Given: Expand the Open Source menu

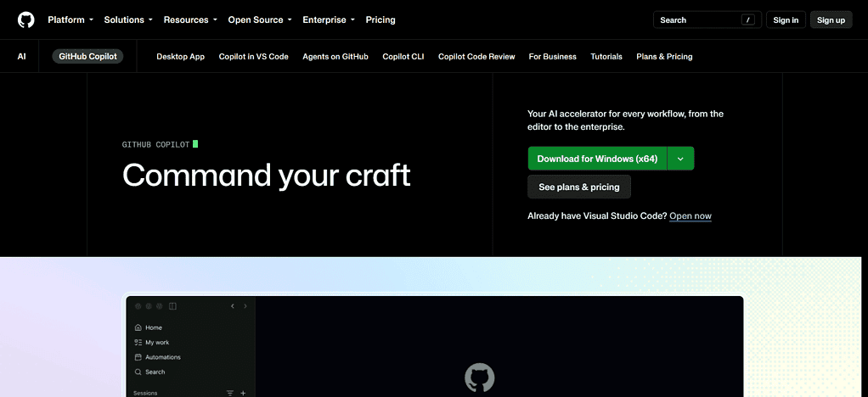Looking at the screenshot, I should coord(259,20).
